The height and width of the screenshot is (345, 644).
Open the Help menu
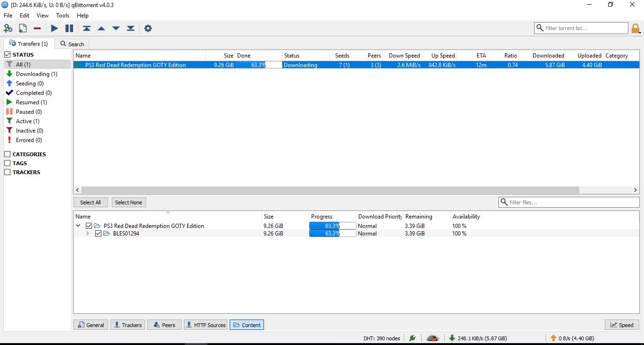[83, 16]
